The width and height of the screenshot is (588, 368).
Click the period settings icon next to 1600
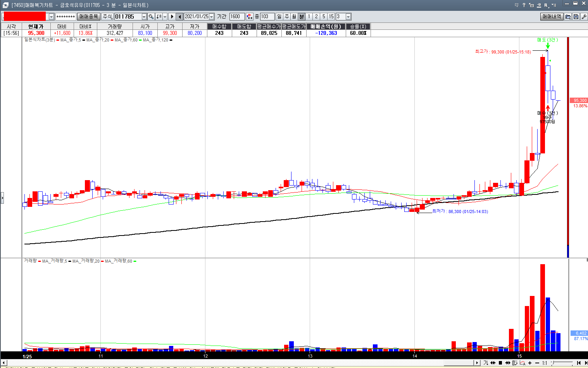click(x=249, y=17)
